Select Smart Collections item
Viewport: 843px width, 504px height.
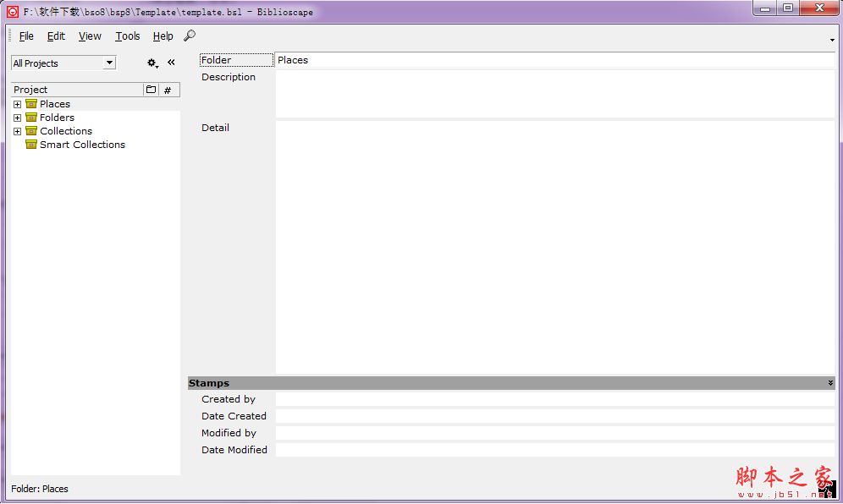[82, 145]
